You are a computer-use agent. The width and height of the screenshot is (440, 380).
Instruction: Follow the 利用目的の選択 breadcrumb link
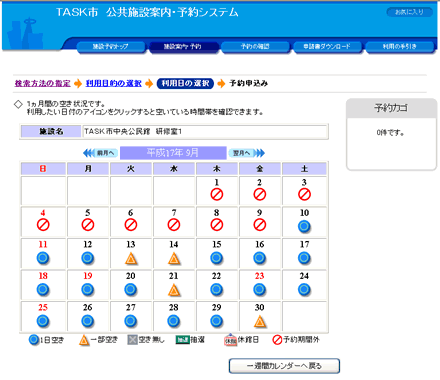114,83
